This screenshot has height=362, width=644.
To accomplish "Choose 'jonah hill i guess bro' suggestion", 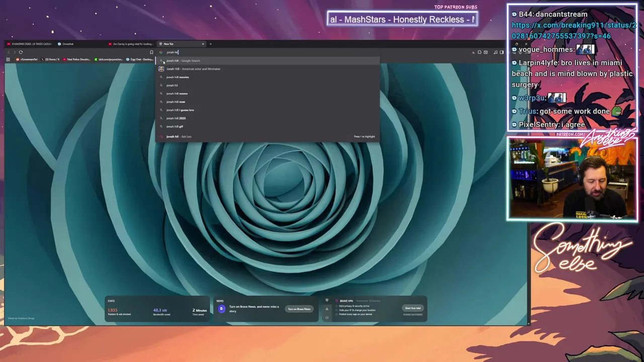I will (x=268, y=110).
